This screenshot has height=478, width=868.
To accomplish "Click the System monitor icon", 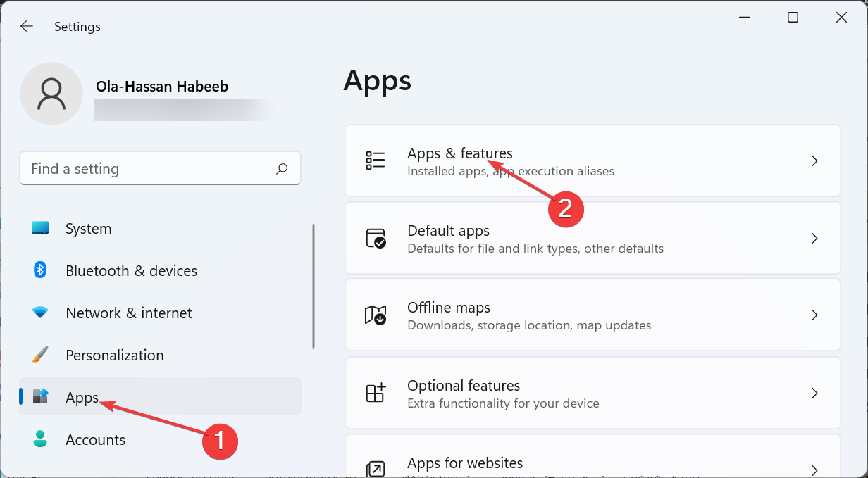I will (40, 229).
